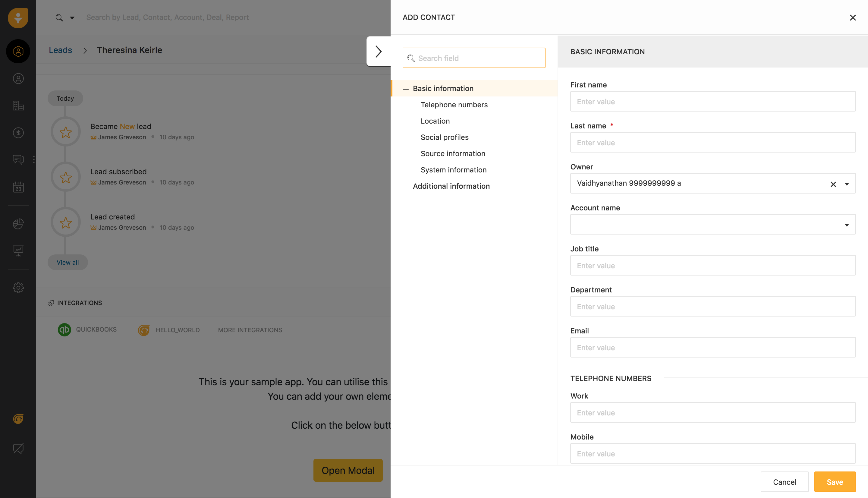Click the Last name input
Viewport: 868px width, 498px height.
(713, 143)
